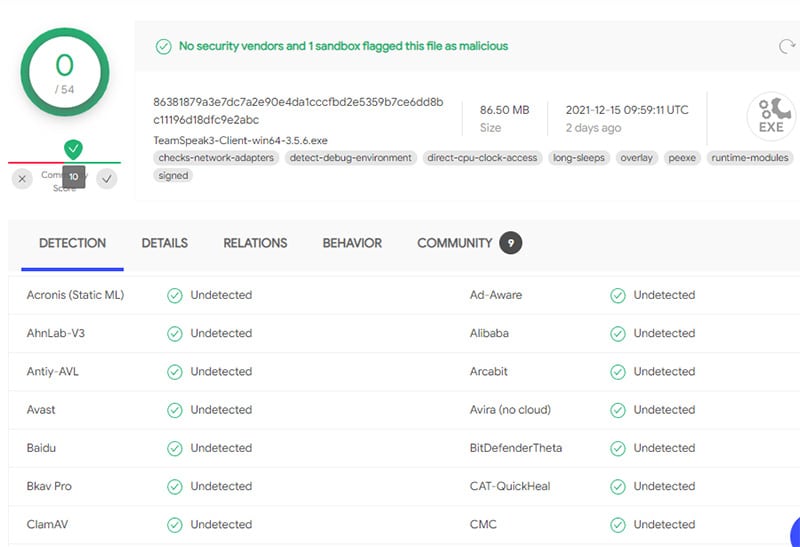This screenshot has width=800, height=547.
Task: Click the community score shield icon
Action: 73,149
